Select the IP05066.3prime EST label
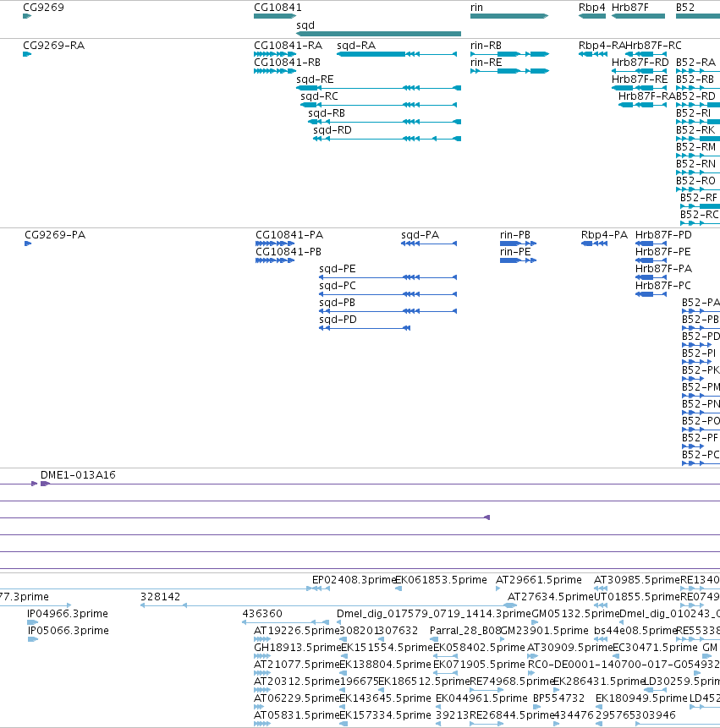The height and width of the screenshot is (728, 720). click(69, 631)
